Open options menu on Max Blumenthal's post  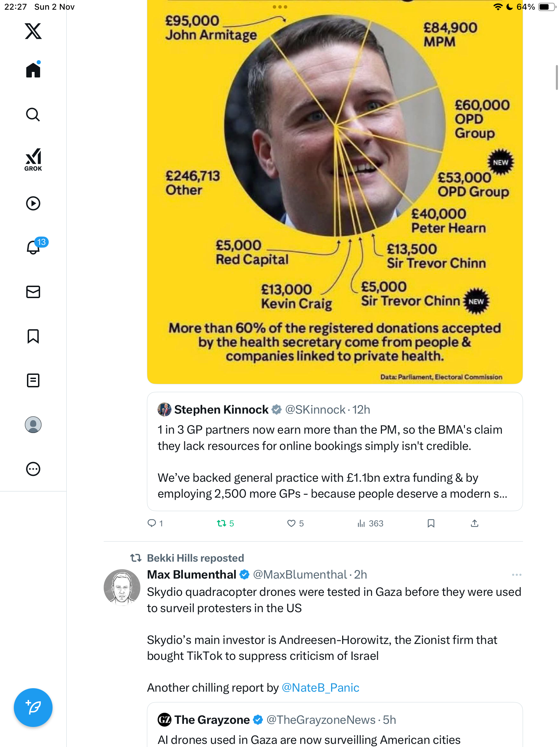tap(516, 575)
